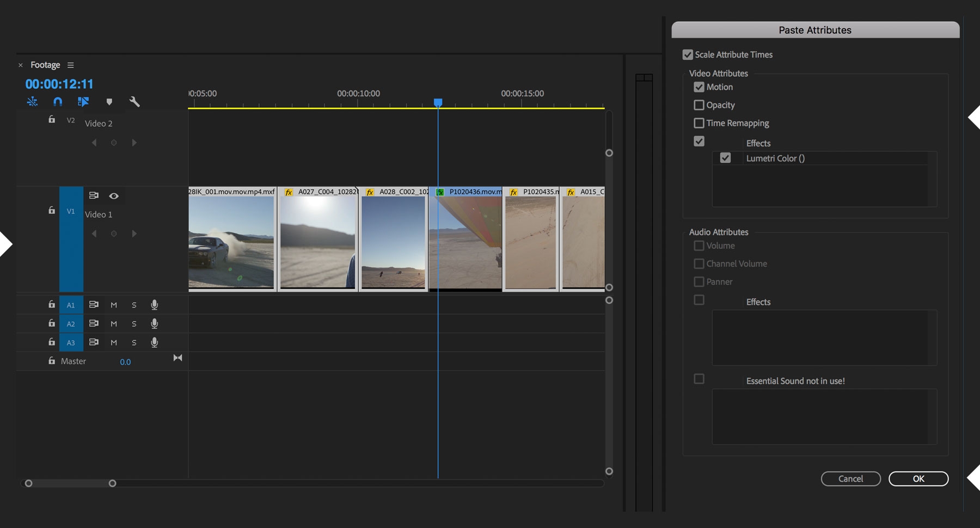
Task: Uncheck the Scale Attribute Times checkbox
Action: 688,54
